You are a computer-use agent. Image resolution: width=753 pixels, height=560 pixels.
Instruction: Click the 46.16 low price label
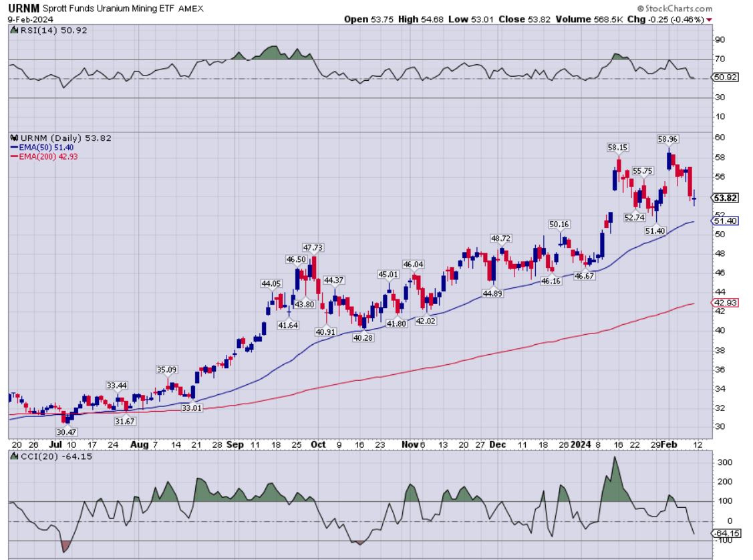point(551,281)
